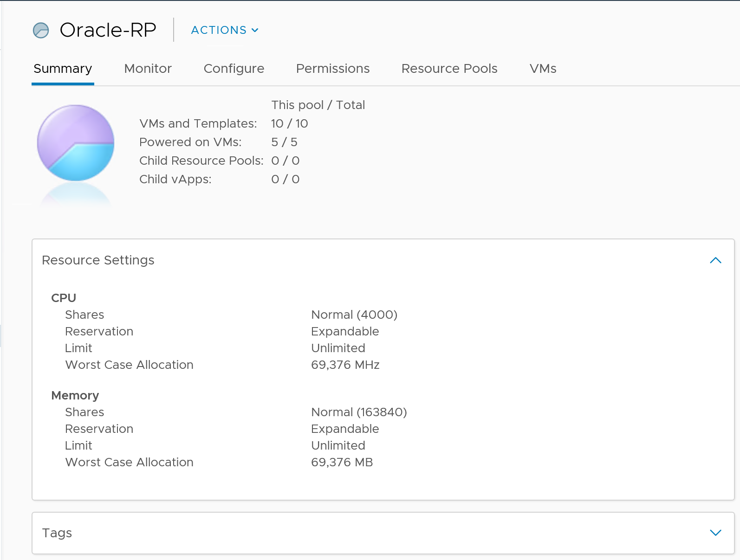Open the ACTIONS dropdown menu
This screenshot has height=560, width=740.
point(225,30)
